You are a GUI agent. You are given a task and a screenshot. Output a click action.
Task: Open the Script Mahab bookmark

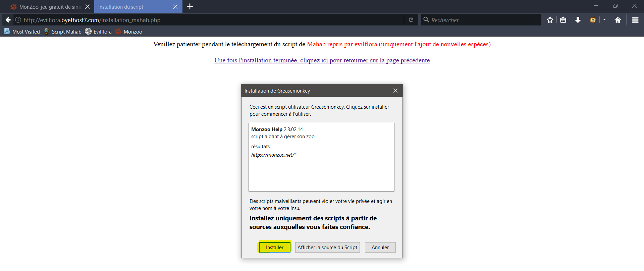63,32
